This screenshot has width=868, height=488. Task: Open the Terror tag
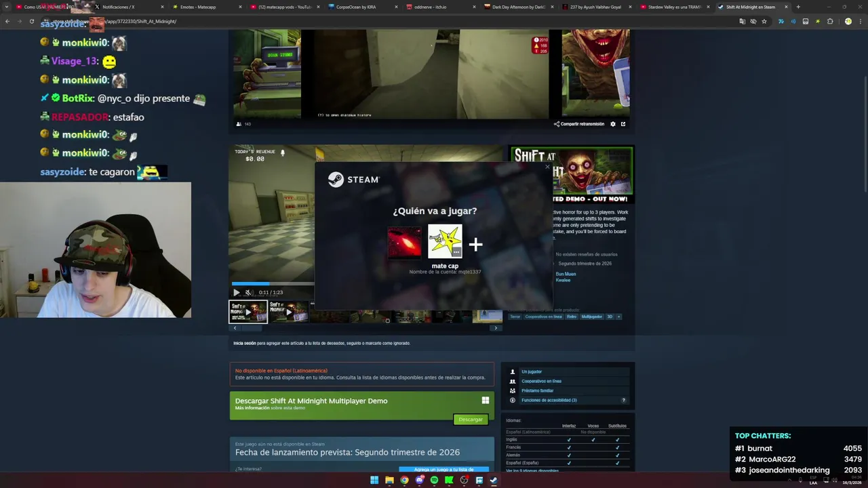(x=515, y=317)
